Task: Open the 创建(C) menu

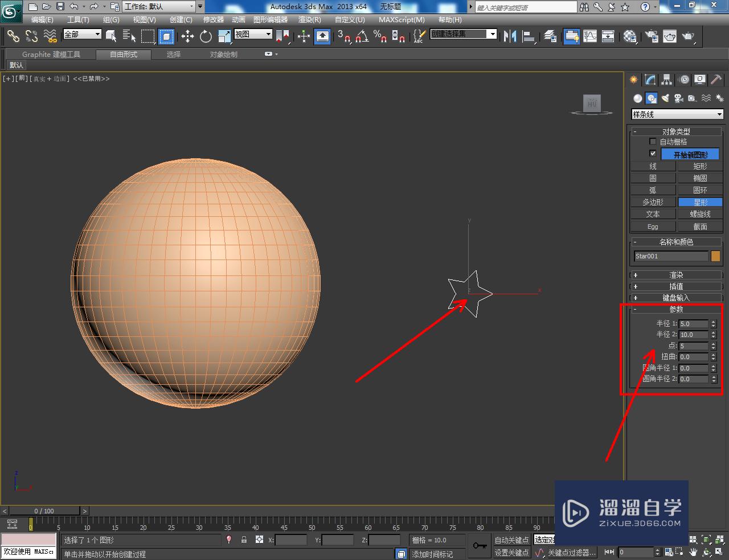Action: 181,20
